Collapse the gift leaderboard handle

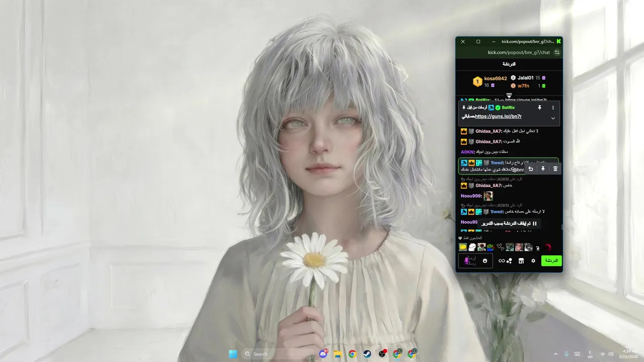[509, 95]
